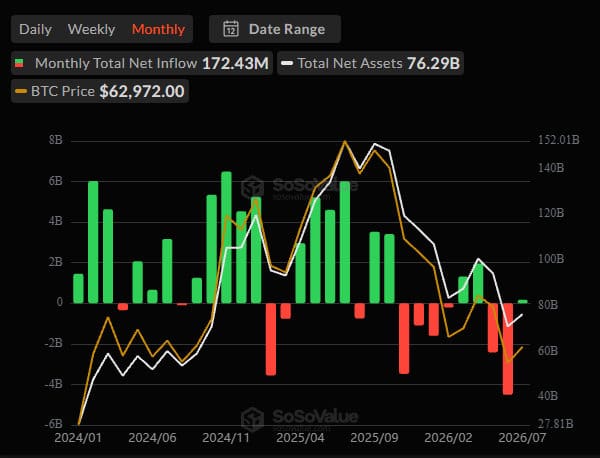This screenshot has width=600, height=458.
Task: Click the 2024/01 x-axis label
Action: (x=78, y=438)
